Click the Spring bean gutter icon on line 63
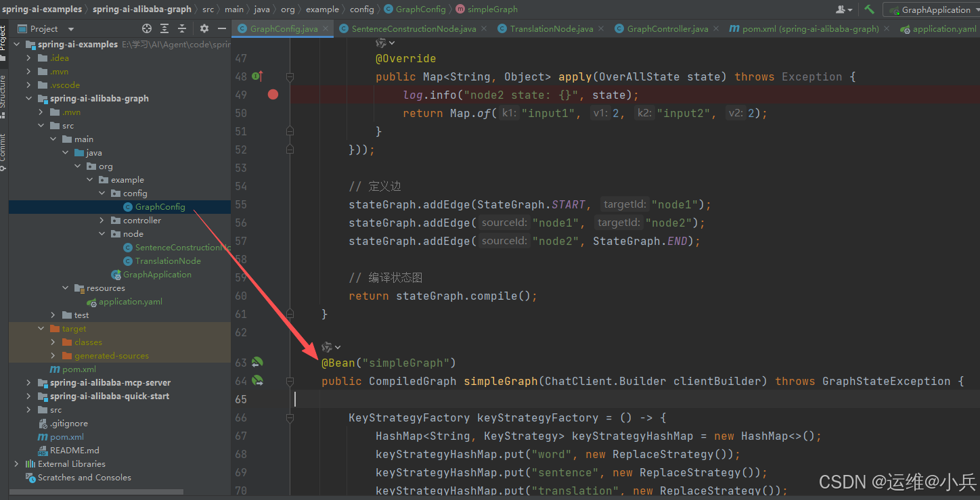Screen dimensions: 980x500 (x=257, y=363)
